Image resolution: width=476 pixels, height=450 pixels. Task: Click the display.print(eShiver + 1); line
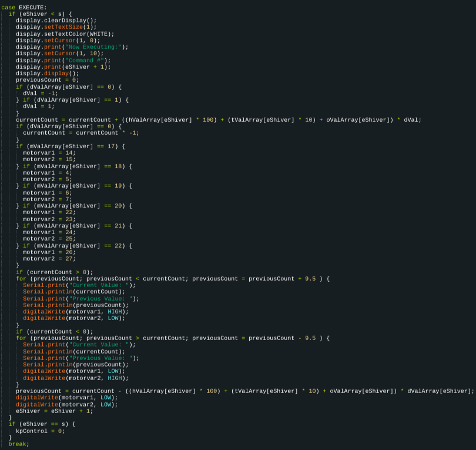point(63,67)
